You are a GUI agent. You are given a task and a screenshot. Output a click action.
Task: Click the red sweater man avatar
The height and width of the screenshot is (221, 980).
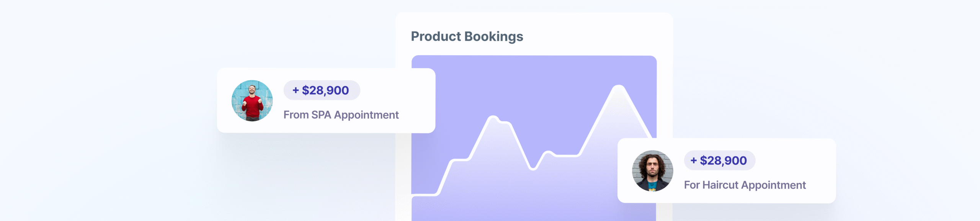coord(252,101)
